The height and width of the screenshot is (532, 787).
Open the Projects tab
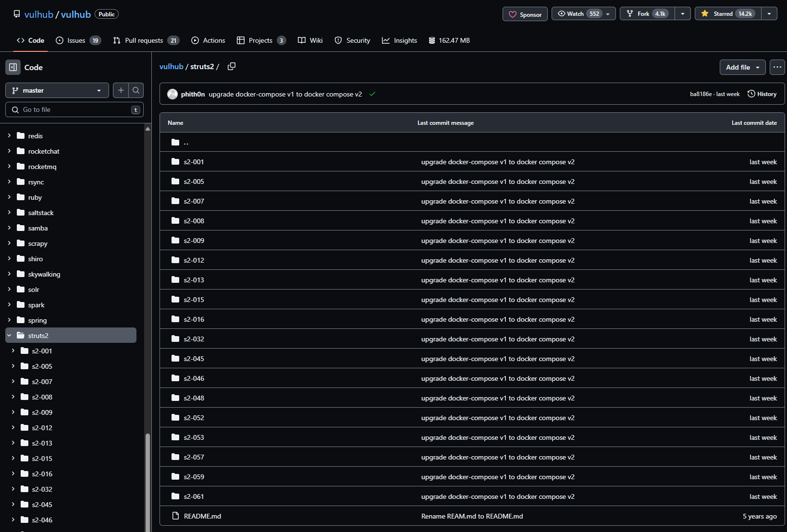261,40
